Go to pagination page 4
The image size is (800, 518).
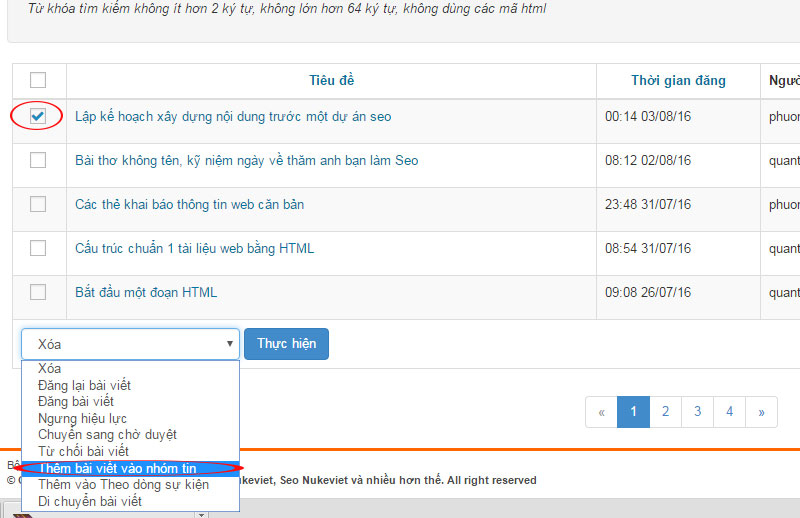[x=730, y=412]
